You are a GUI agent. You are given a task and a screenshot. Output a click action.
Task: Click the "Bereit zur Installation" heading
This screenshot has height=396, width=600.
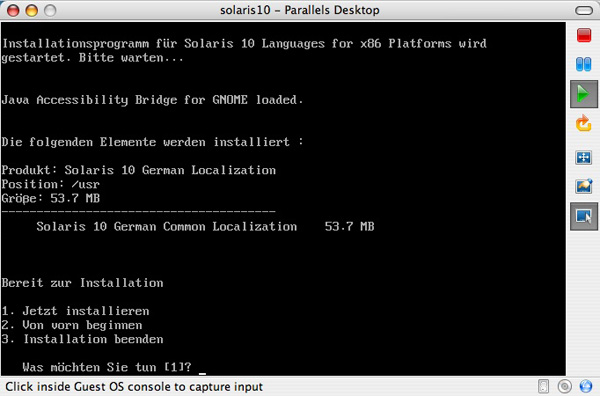82,283
